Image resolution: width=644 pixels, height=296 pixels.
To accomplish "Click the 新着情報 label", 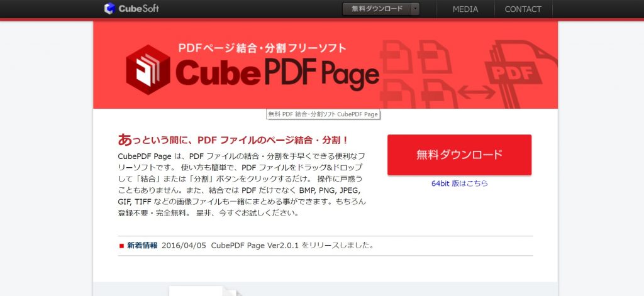I will point(142,246).
